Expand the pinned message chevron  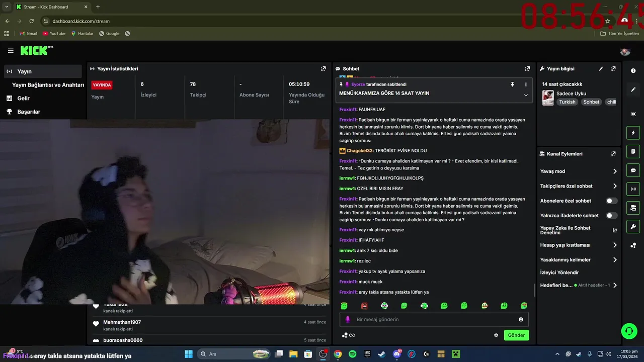pyautogui.click(x=526, y=95)
